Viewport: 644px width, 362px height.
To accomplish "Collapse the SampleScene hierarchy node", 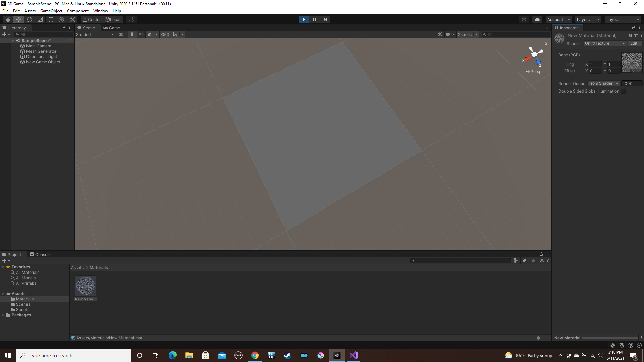I will point(13,40).
